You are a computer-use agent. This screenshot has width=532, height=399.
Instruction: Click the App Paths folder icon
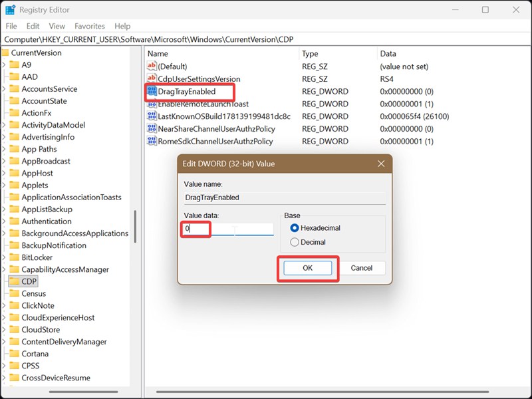[14, 149]
